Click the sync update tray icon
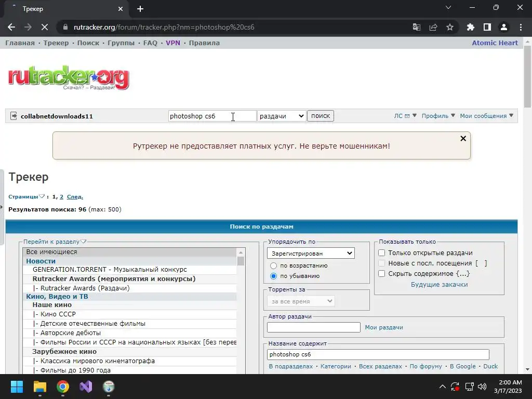Image resolution: width=532 pixels, height=399 pixels. [455, 387]
